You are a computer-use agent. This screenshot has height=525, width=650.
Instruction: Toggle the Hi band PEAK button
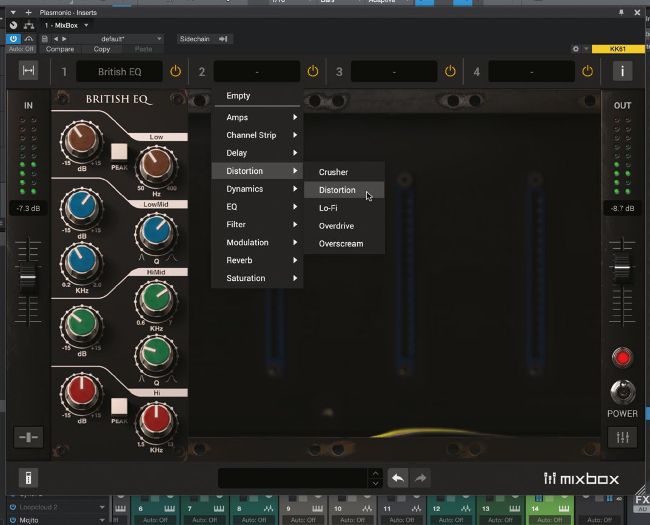point(119,406)
